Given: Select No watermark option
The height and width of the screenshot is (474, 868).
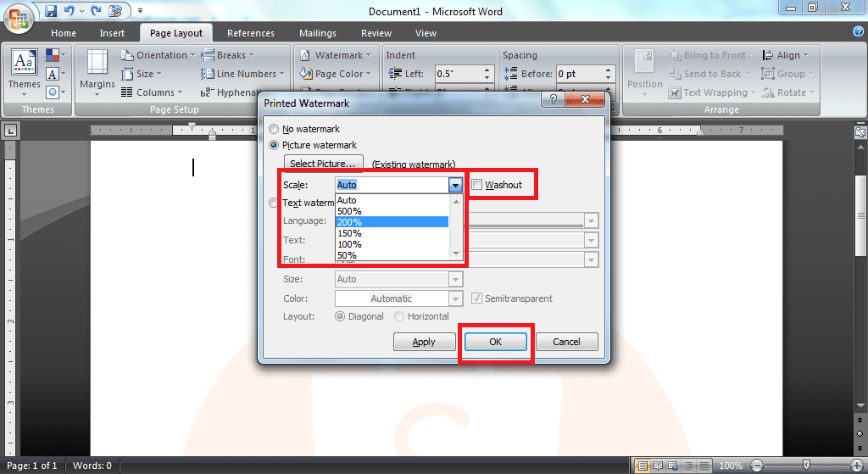Looking at the screenshot, I should click(x=305, y=129).
